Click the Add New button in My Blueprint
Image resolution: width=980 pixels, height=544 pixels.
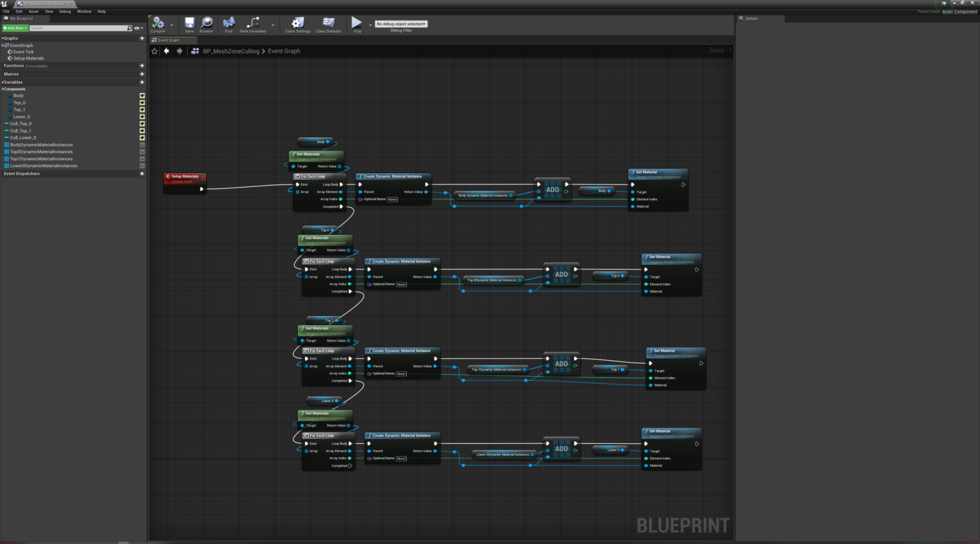pos(14,27)
